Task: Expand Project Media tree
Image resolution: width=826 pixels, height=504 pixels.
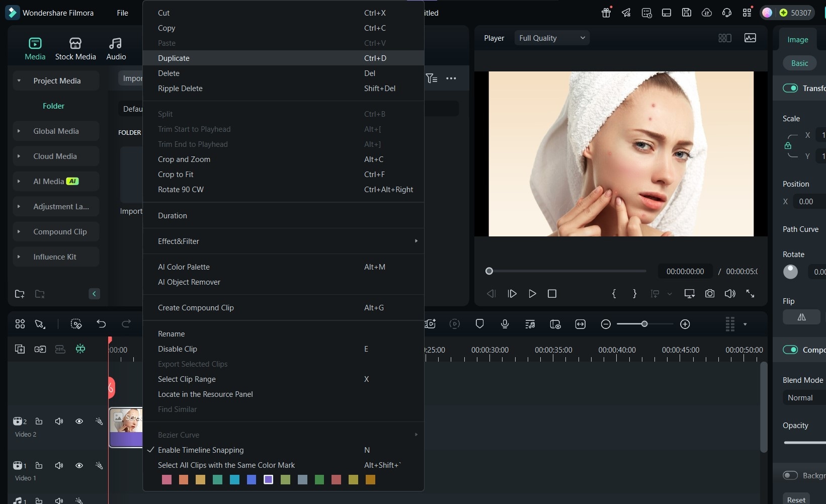Action: tap(19, 80)
